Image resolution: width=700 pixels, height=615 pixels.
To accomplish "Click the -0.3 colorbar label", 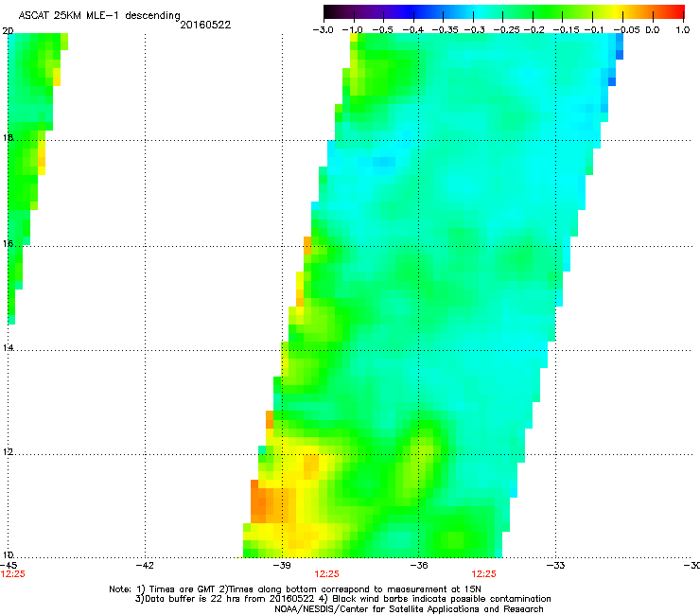I will coord(474,30).
